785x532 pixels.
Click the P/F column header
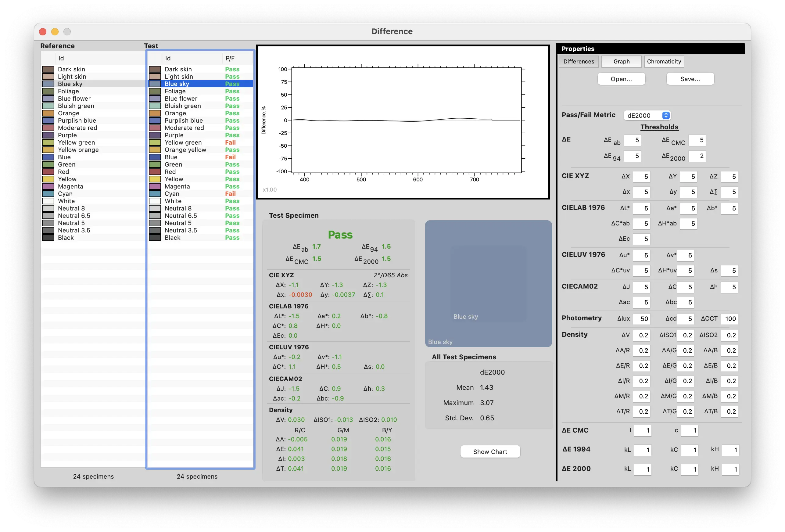click(x=230, y=59)
